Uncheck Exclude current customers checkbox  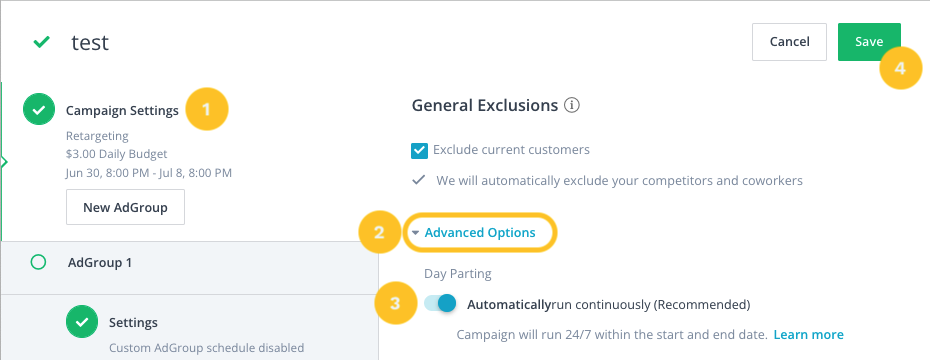(419, 151)
